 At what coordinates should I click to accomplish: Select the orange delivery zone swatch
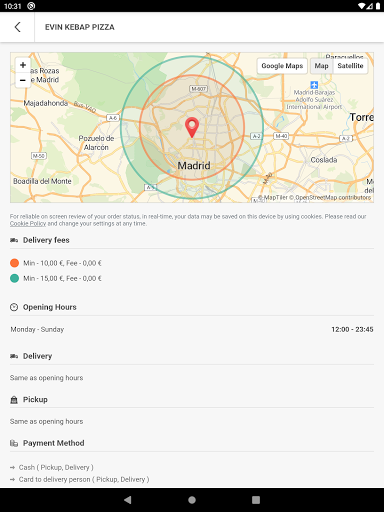click(x=14, y=263)
